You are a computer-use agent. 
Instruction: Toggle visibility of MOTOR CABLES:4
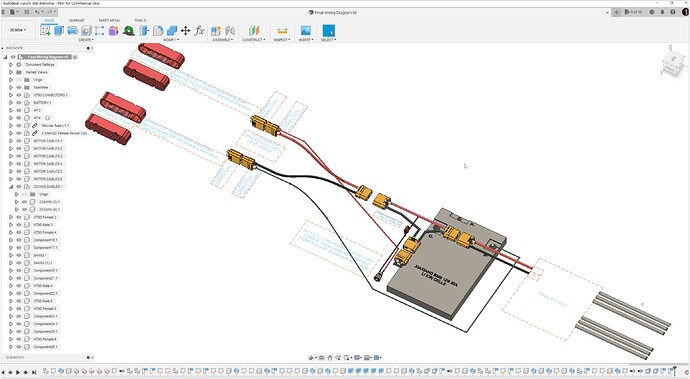pyautogui.click(x=19, y=164)
